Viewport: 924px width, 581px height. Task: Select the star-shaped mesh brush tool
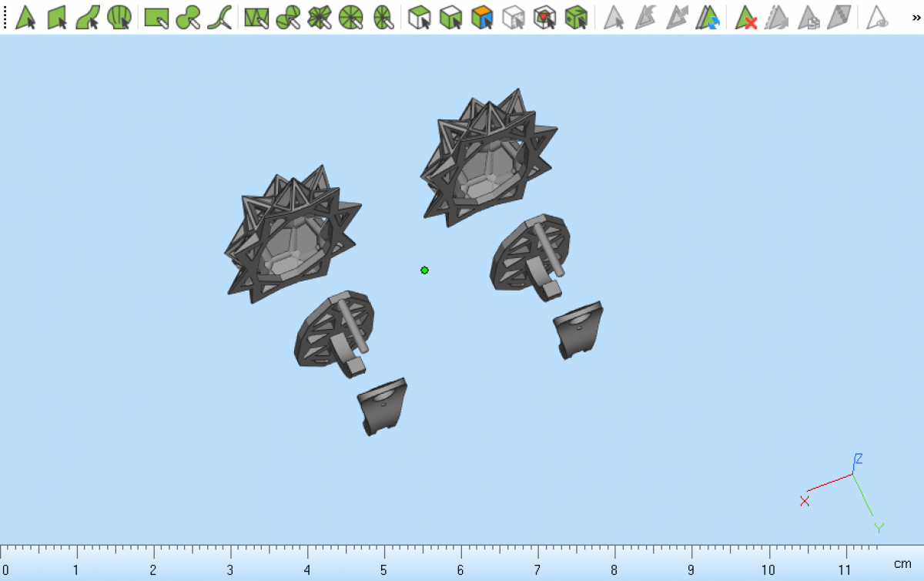pyautogui.click(x=319, y=17)
